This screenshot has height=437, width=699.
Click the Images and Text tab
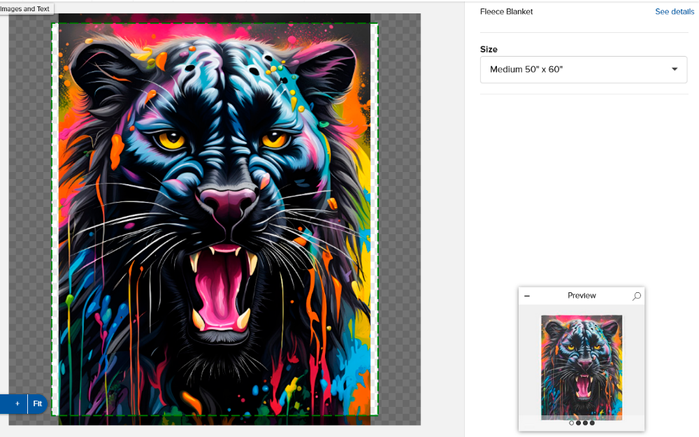point(27,8)
